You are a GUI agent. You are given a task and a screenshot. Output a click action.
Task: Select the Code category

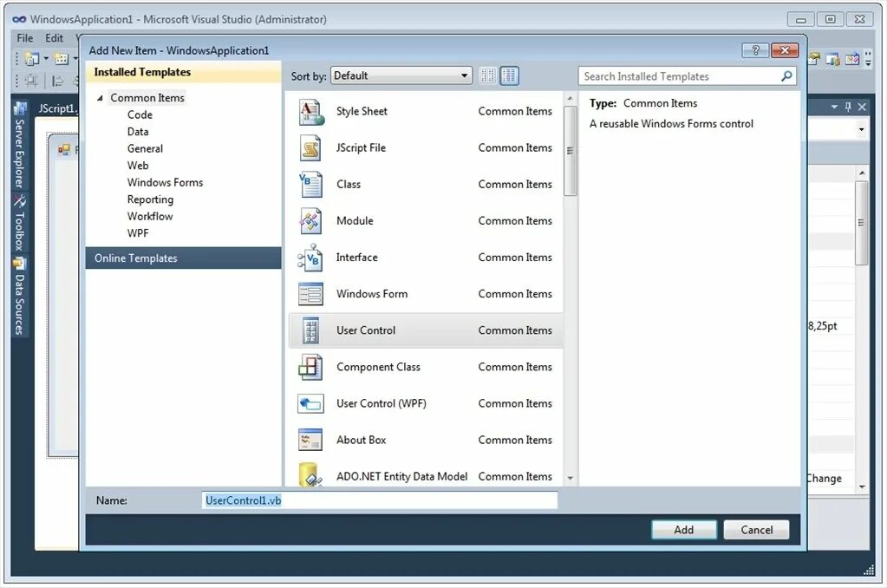[x=140, y=114]
